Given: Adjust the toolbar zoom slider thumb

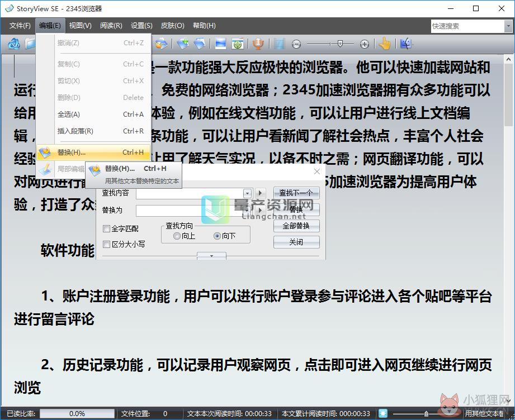Looking at the screenshot, I should [x=341, y=44].
